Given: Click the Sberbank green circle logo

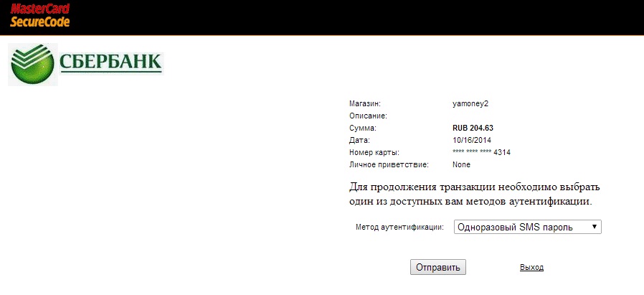Looking at the screenshot, I should [32, 65].
